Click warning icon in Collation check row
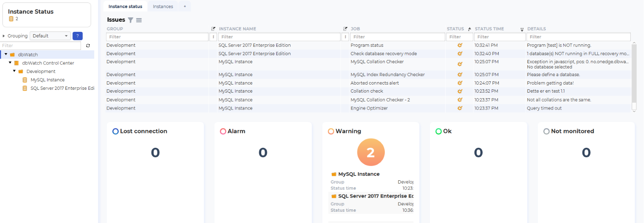 (460, 91)
